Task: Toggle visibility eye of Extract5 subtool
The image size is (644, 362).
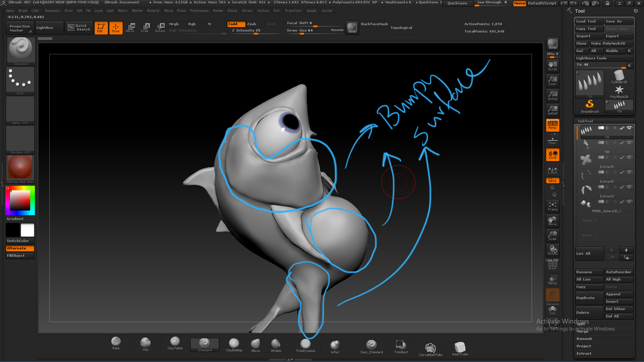Action: [629, 157]
